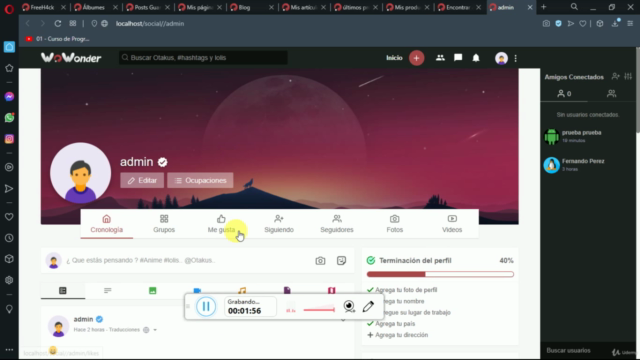Screen dimensions: 640x360
Task: Open WhatsApp in Opera sidebar
Action: click(9, 118)
